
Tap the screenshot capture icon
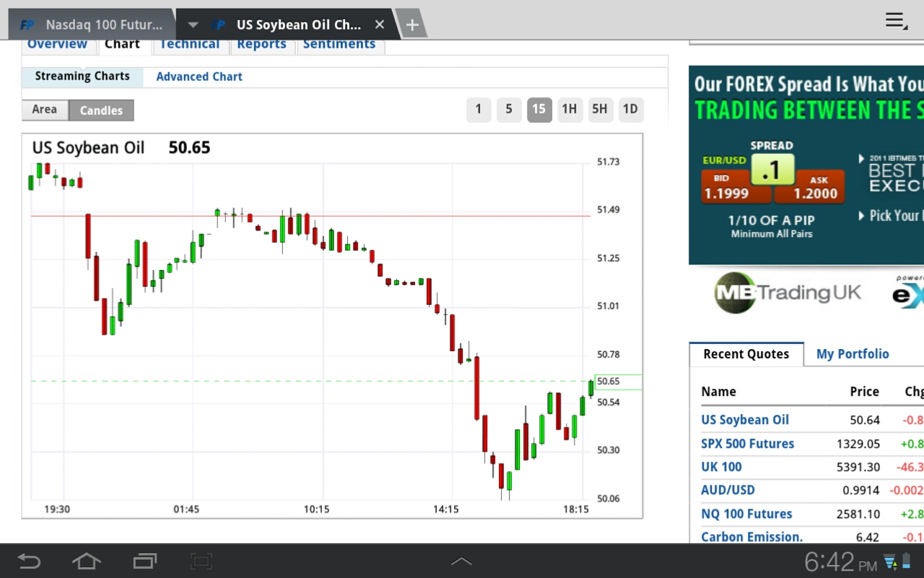pyautogui.click(x=201, y=561)
